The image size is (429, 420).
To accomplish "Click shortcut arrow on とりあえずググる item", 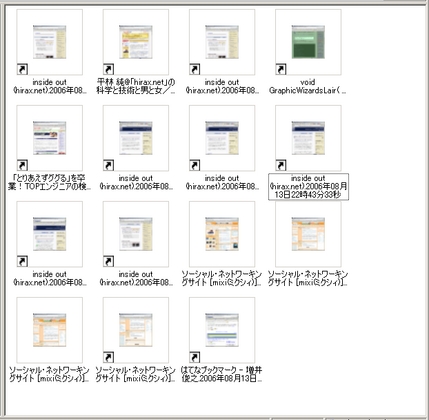I will coord(22,165).
